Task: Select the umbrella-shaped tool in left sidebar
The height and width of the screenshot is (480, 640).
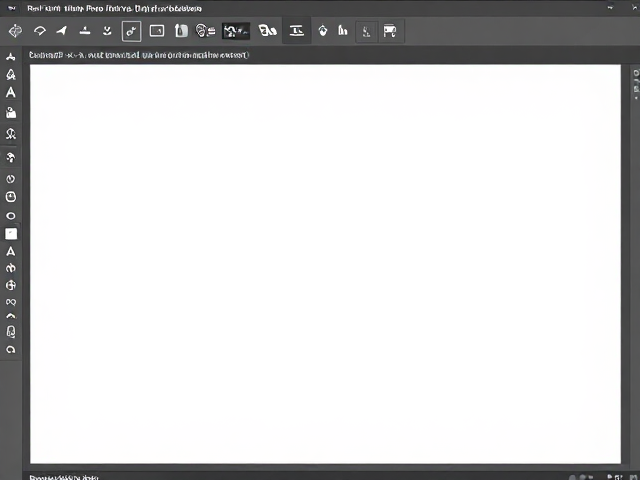Action: click(x=11, y=158)
